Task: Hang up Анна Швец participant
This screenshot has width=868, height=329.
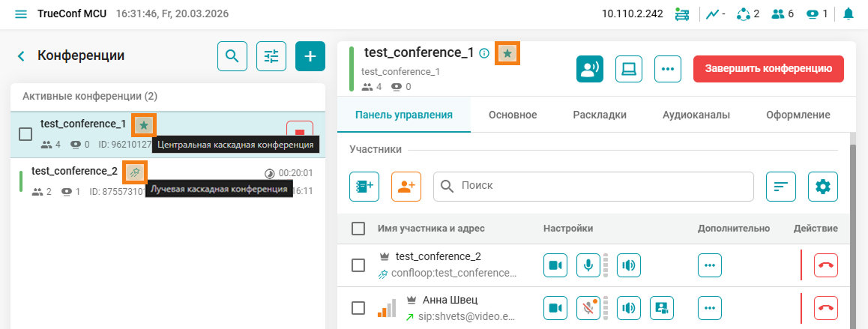Action: 826,307
